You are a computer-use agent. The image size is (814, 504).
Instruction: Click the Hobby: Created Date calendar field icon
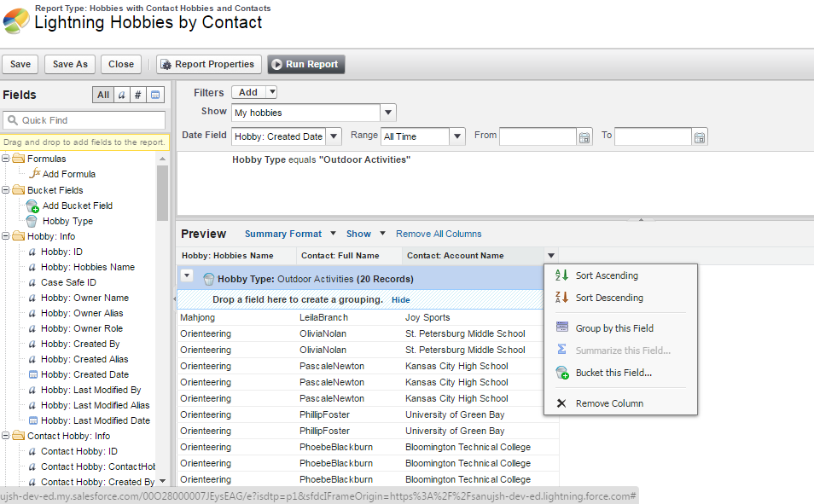tap(33, 374)
